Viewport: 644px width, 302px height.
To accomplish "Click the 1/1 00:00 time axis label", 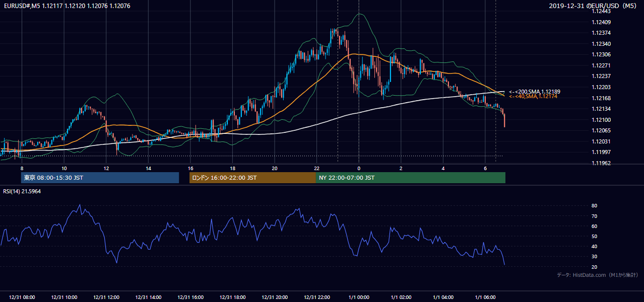I will pyautogui.click(x=359, y=297).
